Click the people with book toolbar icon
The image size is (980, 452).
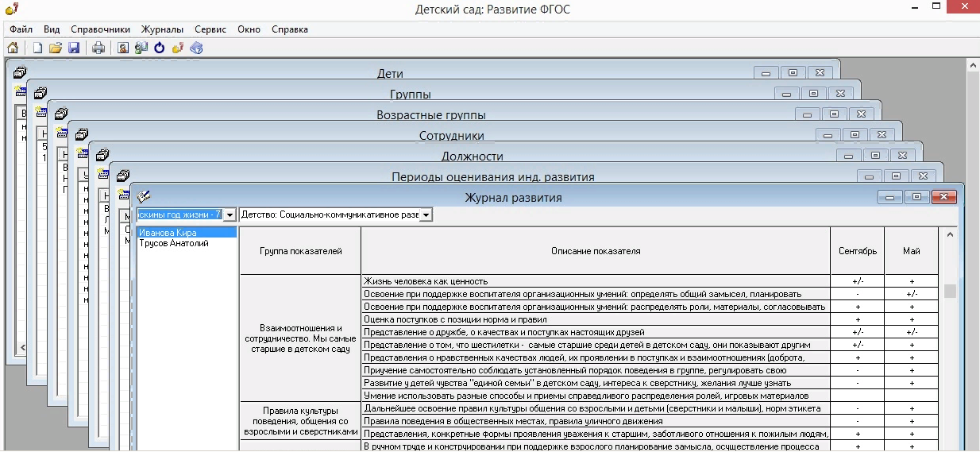pos(141,48)
